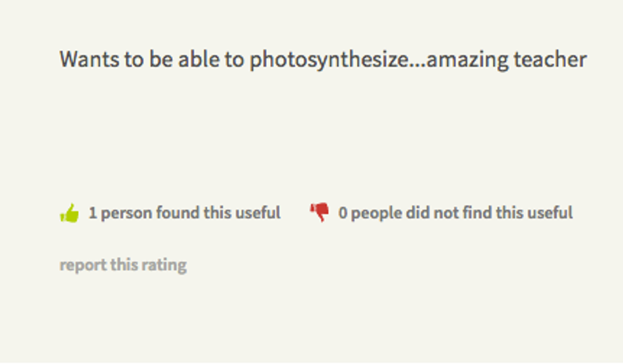Image resolution: width=623 pixels, height=364 pixels.
Task: Upvote the photosynthesize review
Action: pos(69,213)
